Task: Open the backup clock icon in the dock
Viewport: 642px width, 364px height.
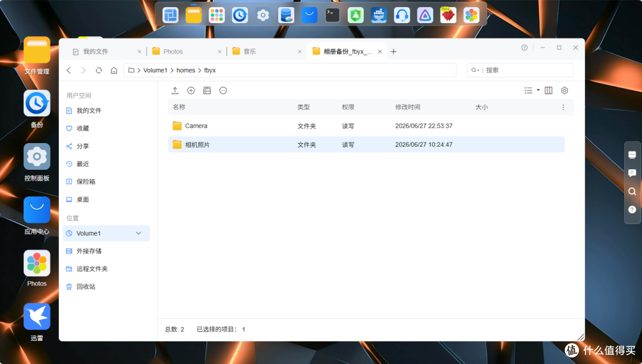Action: 240,15
